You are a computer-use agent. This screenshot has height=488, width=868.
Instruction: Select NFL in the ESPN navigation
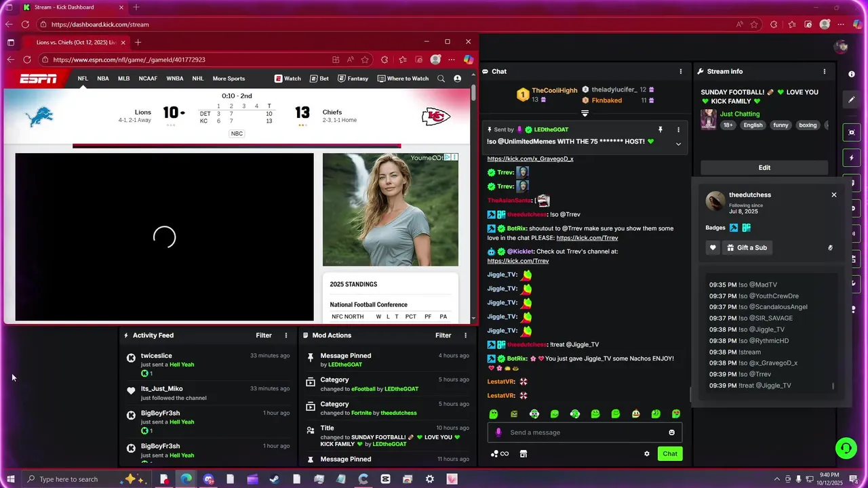83,79
